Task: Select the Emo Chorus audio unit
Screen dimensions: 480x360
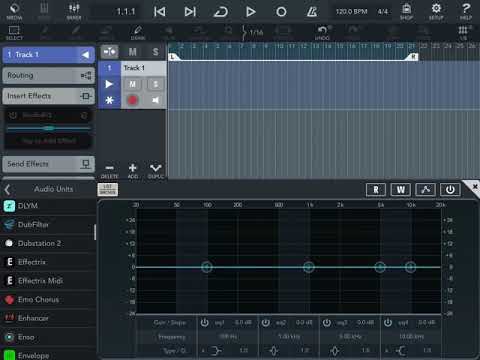Action: point(48,299)
